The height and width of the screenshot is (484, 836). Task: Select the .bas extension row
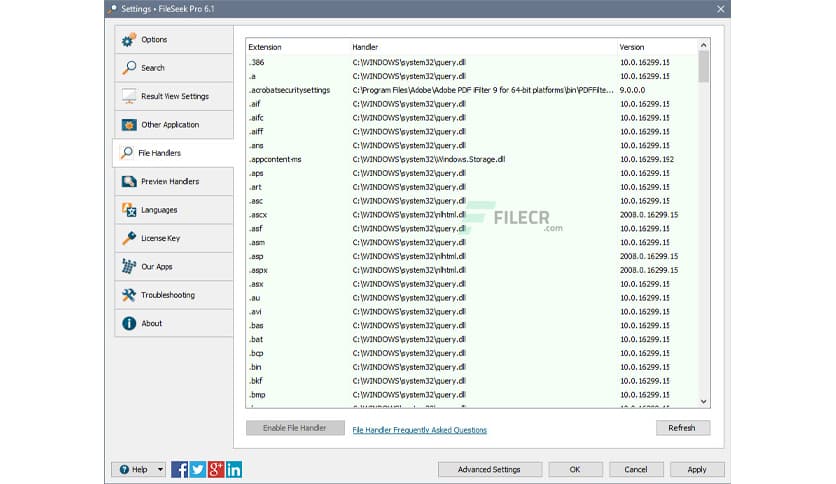pyautogui.click(x=472, y=326)
